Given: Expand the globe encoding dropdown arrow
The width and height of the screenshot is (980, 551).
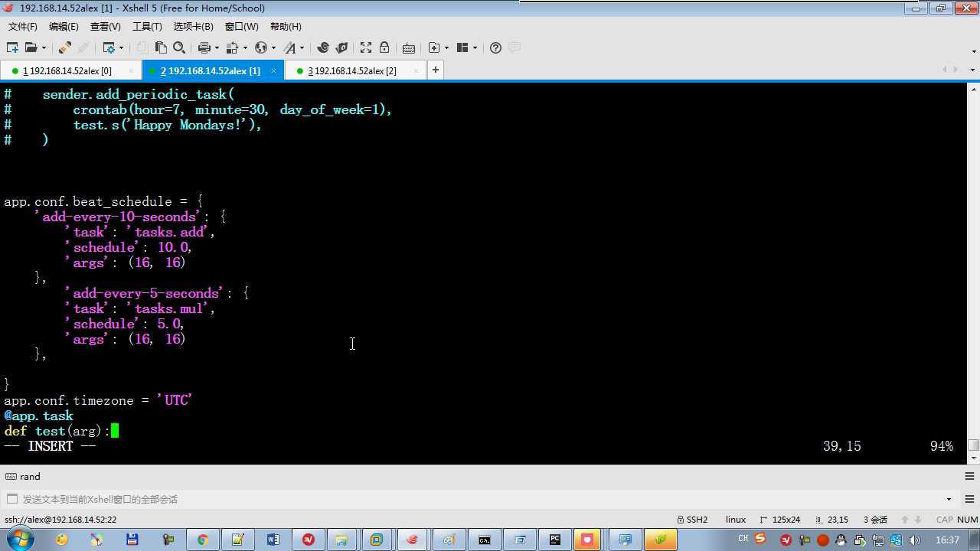Looking at the screenshot, I should tap(274, 47).
